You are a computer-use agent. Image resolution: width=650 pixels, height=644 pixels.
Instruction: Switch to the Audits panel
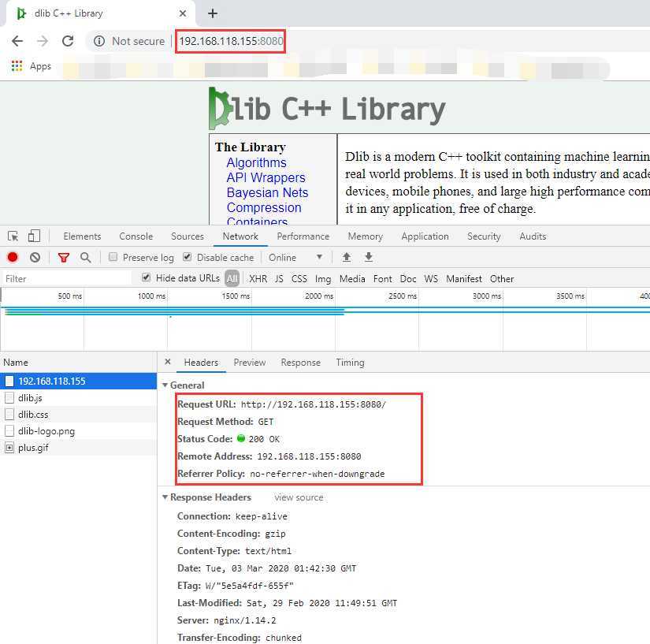coord(533,236)
